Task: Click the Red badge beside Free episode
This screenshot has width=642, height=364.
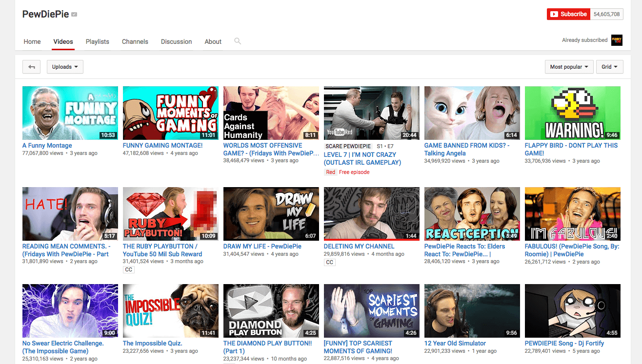Action: tap(331, 172)
